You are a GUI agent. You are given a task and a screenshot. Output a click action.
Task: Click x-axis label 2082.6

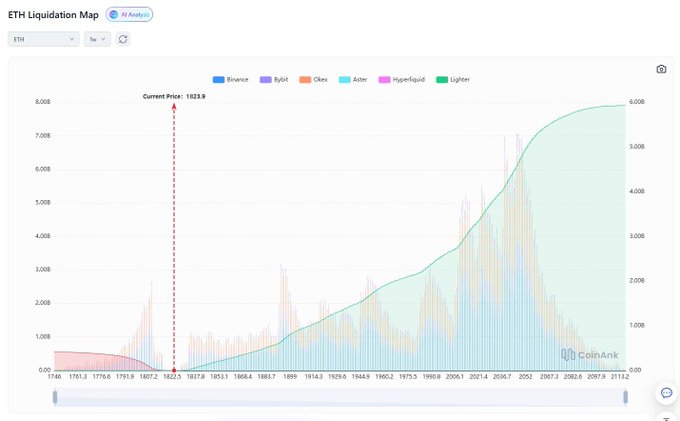(x=572, y=376)
